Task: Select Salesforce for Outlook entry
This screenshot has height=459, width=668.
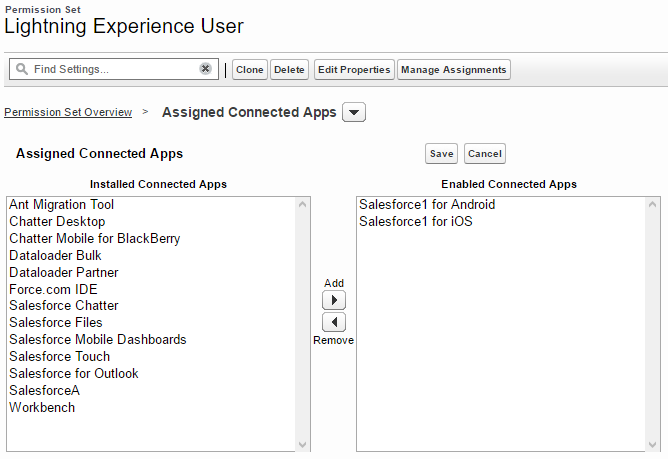Action: 74,373
